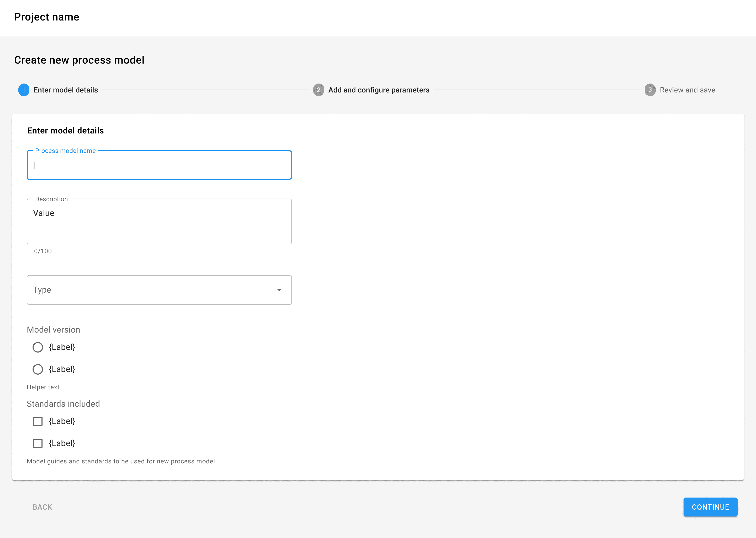The width and height of the screenshot is (756, 538).
Task: Click the Model guides and standards helper note
Action: 121,461
